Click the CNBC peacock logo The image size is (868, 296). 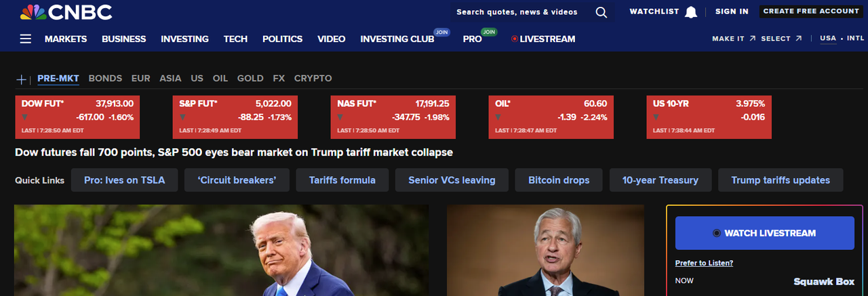click(33, 12)
